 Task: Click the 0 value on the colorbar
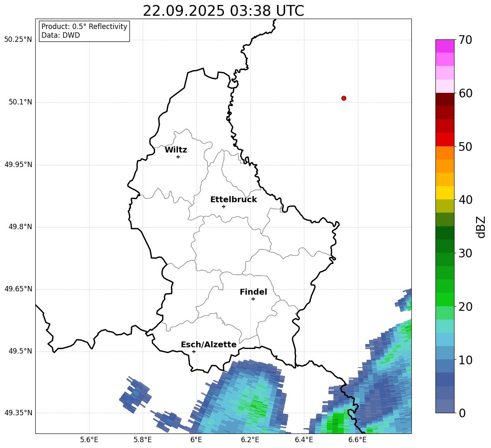click(462, 413)
